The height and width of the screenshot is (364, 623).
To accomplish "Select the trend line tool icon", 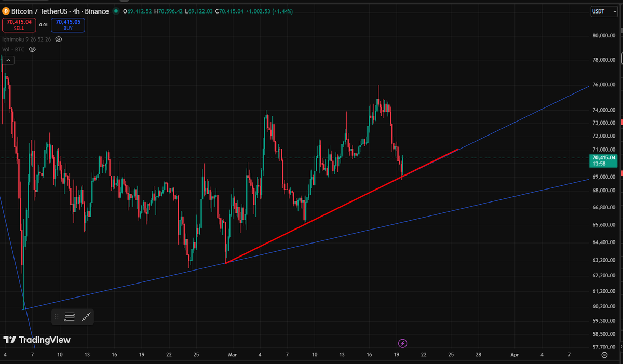I will [x=86, y=316].
